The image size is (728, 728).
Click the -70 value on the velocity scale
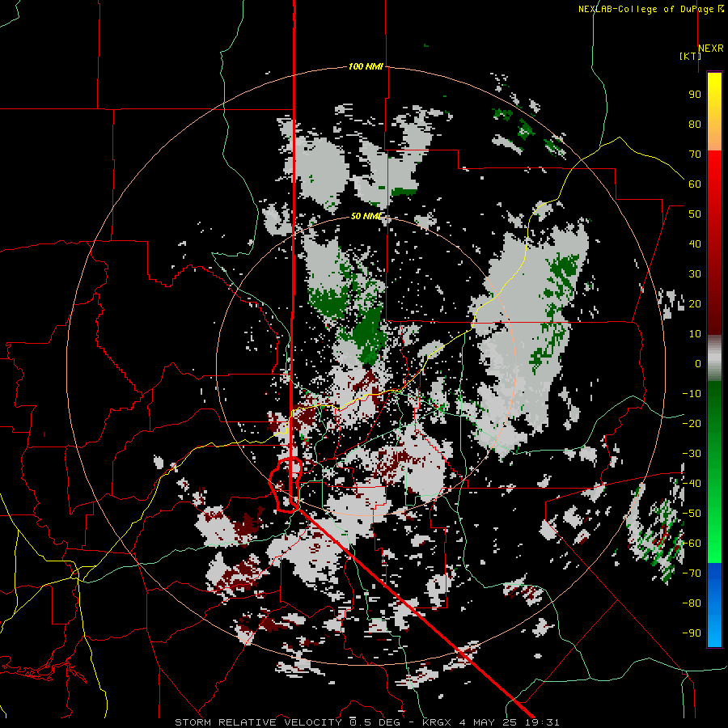(x=692, y=574)
